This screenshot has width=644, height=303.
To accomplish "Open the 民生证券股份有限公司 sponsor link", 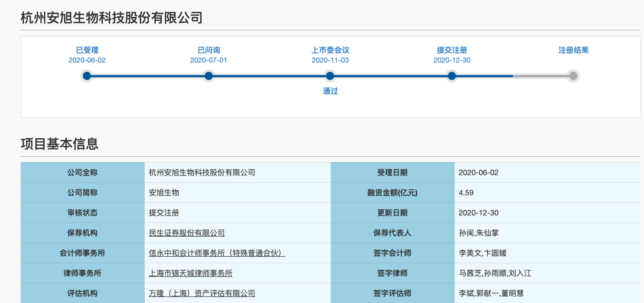I will click(186, 233).
